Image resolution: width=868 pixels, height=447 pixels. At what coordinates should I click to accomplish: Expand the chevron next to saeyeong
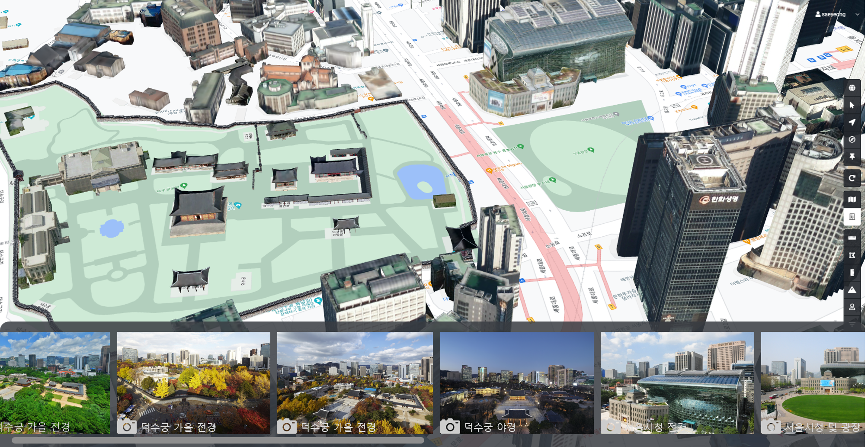point(857,14)
